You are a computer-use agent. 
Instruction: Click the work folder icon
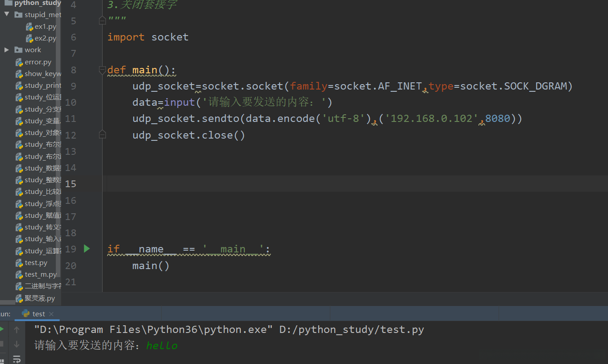click(x=18, y=50)
